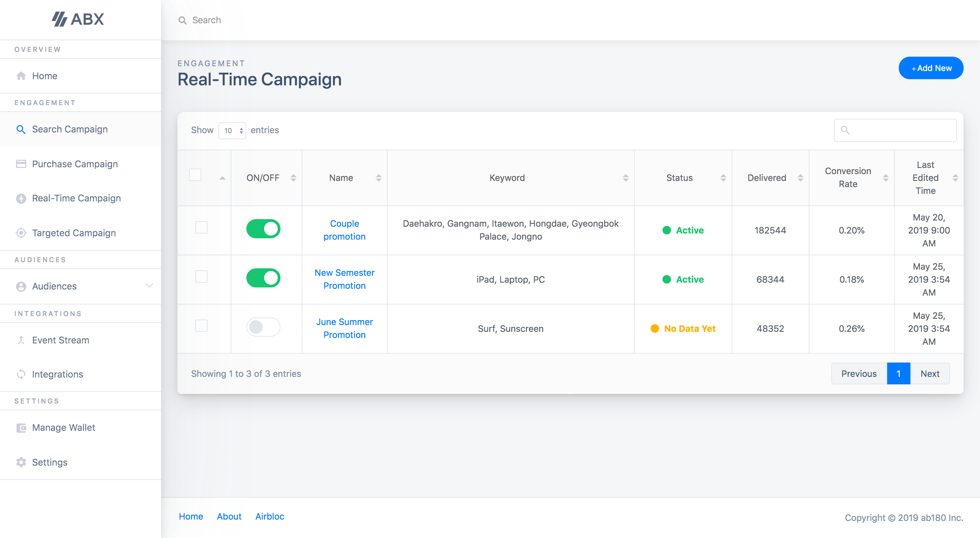Expand the Audiences section chevron
This screenshot has width=980, height=538.
(x=149, y=286)
